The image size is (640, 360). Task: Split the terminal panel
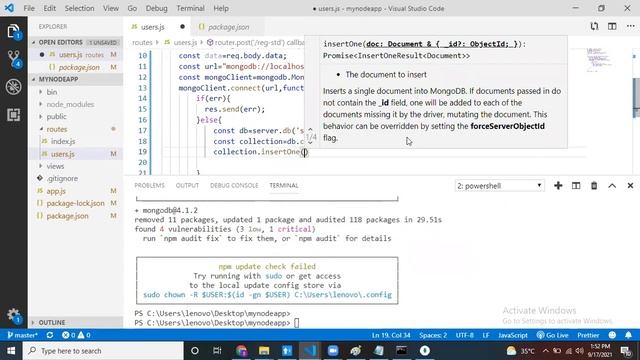coord(576,186)
